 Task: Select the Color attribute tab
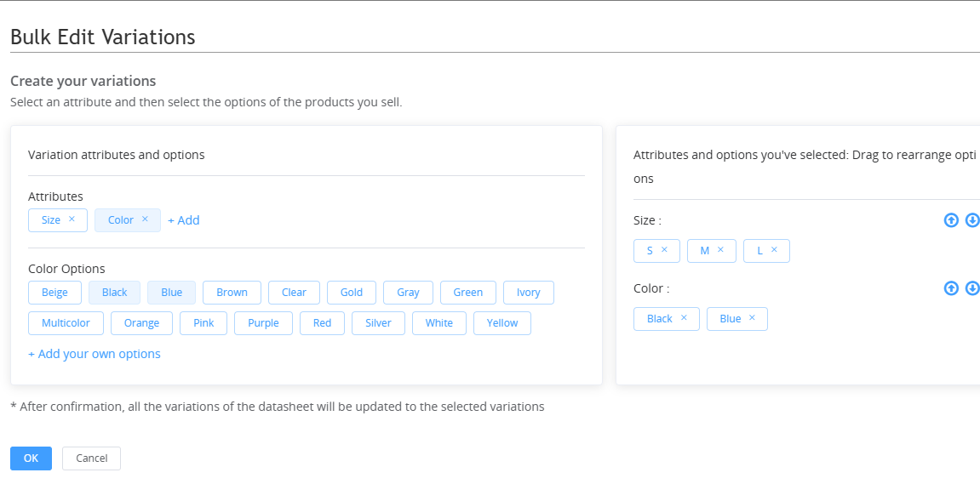[121, 219]
